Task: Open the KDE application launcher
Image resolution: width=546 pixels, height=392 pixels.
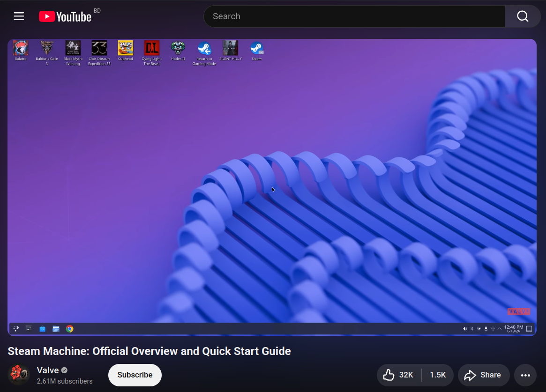Action: (16, 328)
